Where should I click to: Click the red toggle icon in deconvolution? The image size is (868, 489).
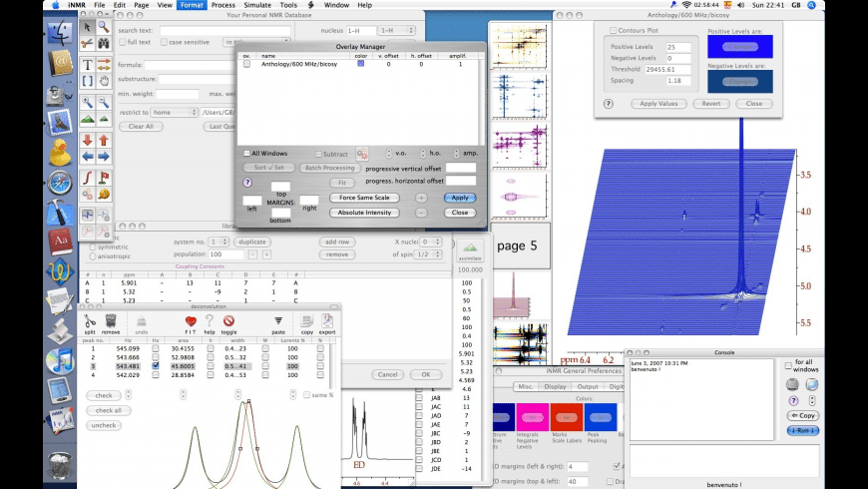[x=228, y=321]
